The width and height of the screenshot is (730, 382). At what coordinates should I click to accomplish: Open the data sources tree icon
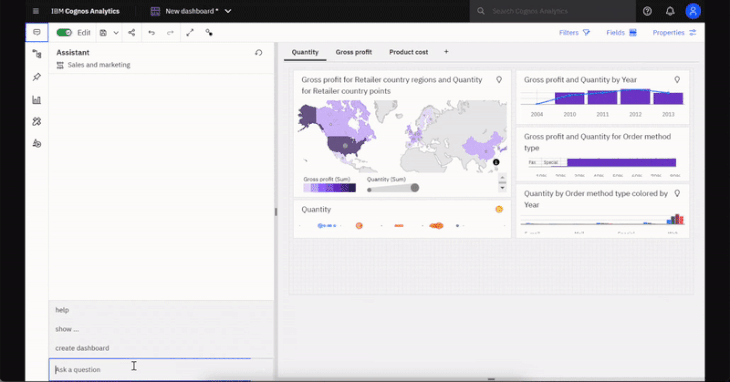click(x=37, y=54)
